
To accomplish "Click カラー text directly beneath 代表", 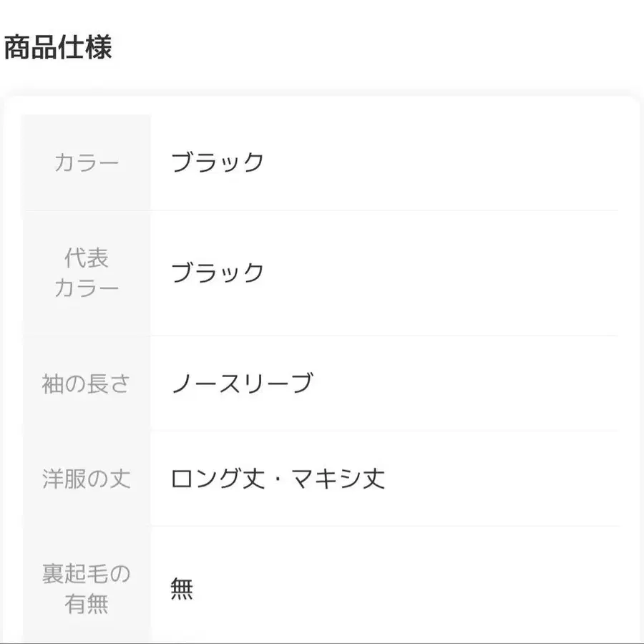I will coord(86,289).
